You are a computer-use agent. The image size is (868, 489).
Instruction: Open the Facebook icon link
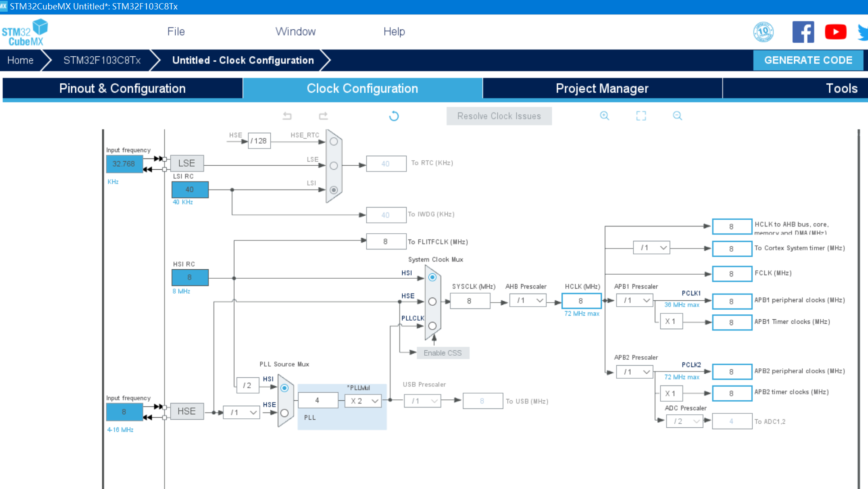coord(803,32)
